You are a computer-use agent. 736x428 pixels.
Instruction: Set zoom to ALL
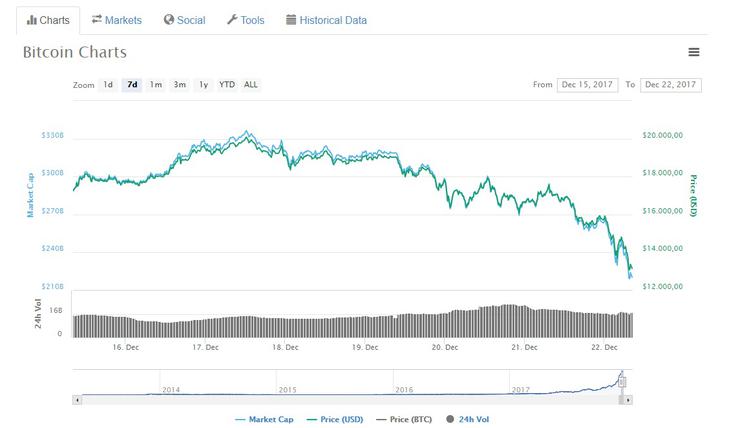pos(251,84)
